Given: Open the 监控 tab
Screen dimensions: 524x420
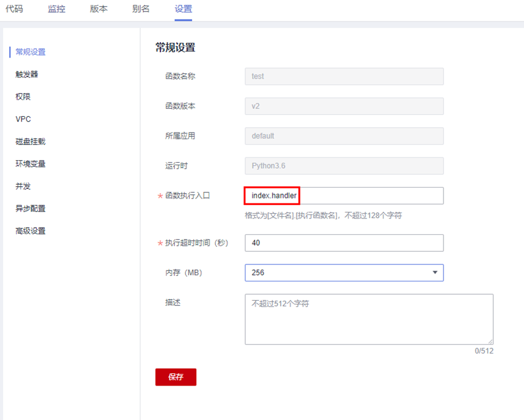Looking at the screenshot, I should (x=56, y=9).
